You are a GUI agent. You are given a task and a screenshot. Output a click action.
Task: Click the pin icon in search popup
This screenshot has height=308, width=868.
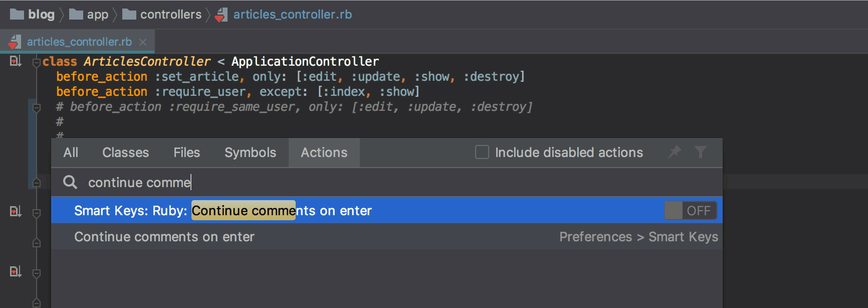(675, 151)
